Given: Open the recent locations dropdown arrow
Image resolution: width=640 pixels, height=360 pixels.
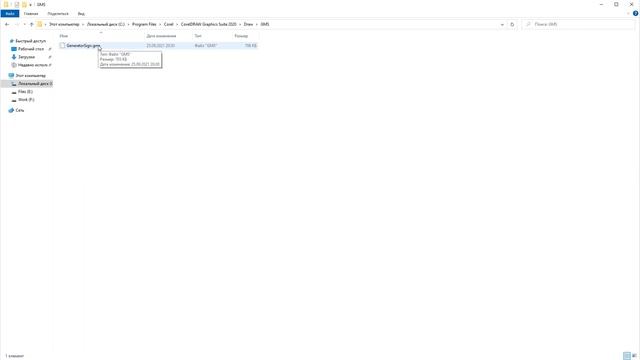Looking at the screenshot, I should (24, 24).
